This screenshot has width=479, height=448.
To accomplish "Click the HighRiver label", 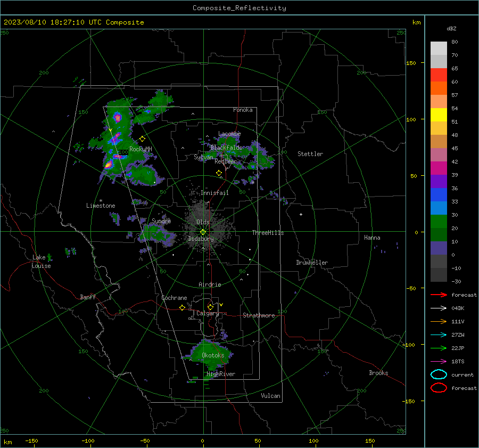I will click(x=220, y=374).
